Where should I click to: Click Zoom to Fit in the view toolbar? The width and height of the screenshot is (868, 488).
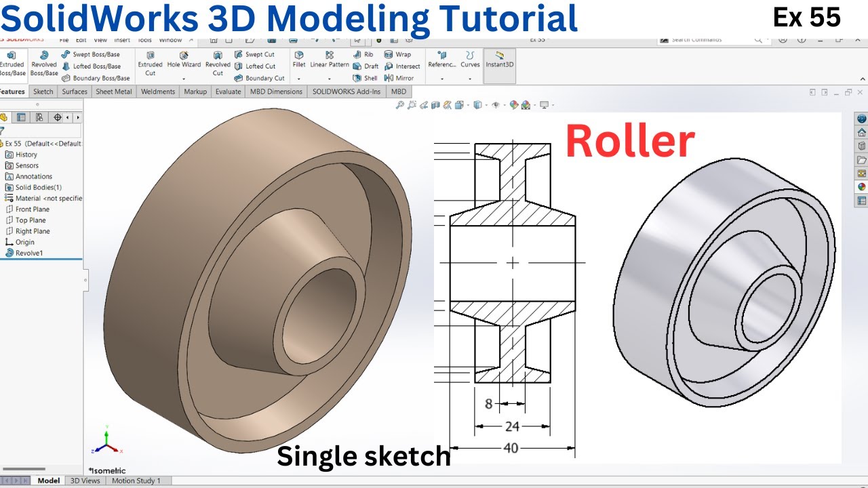400,105
